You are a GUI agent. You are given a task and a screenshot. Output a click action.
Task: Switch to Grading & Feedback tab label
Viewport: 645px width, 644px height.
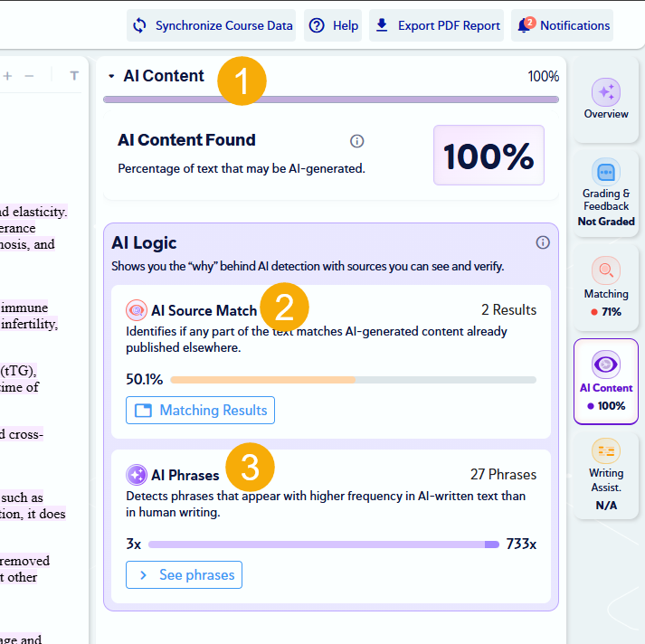click(606, 200)
